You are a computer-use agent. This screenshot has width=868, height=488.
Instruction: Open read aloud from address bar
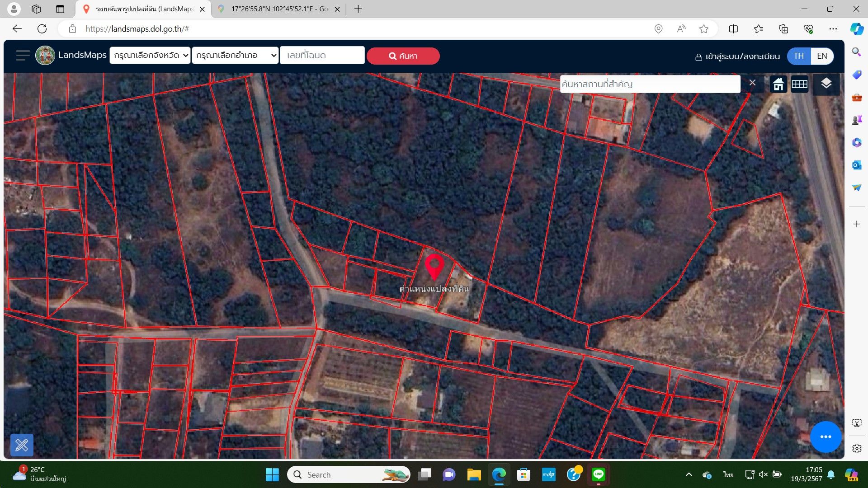pos(681,29)
